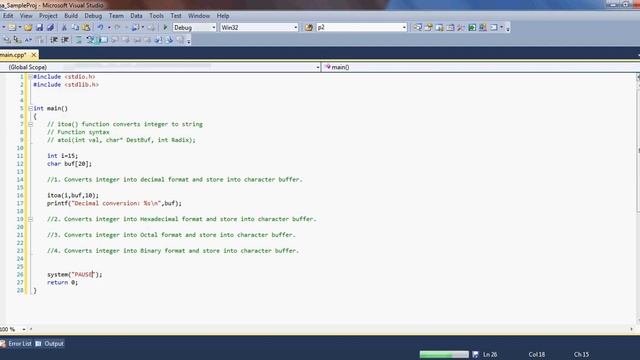Uncomment selected lines icon

(90, 40)
